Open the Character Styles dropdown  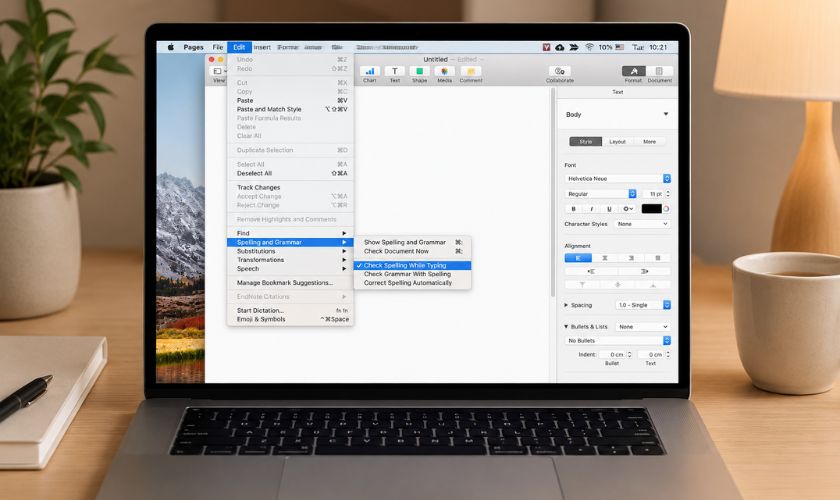tap(642, 224)
